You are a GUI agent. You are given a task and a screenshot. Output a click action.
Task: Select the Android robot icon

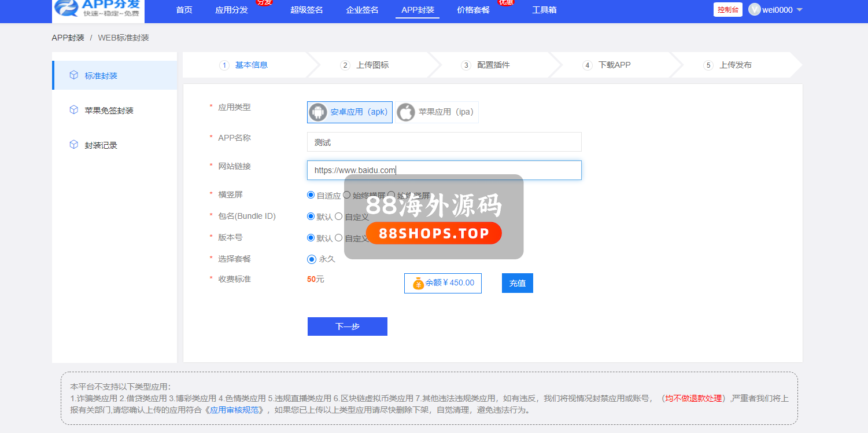[318, 112]
